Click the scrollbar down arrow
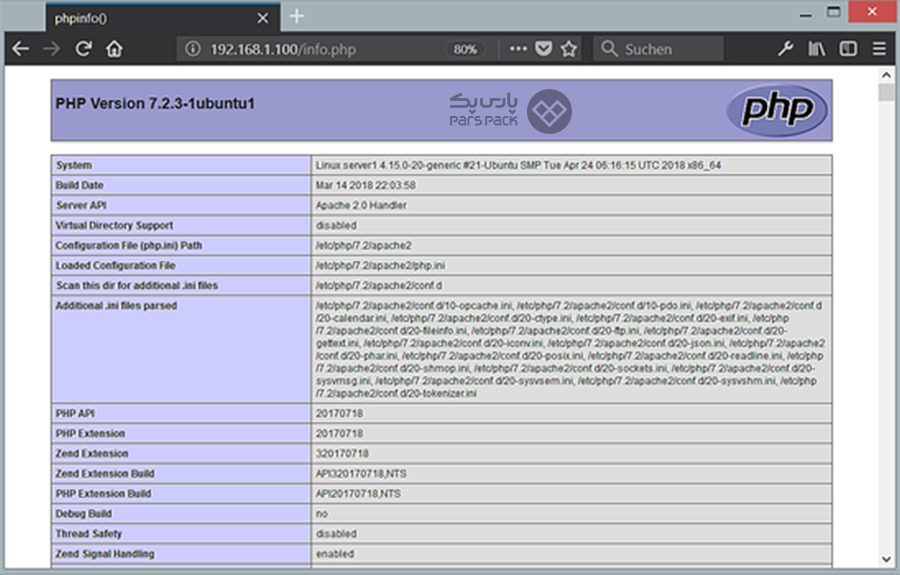The height and width of the screenshot is (575, 900). pos(886,557)
